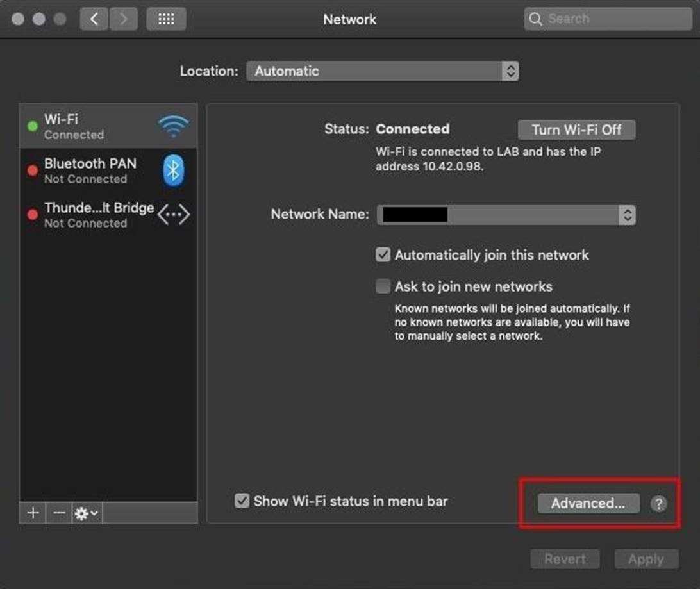Click the Bluetooth PAN icon
Viewport: 700px width, 589px height.
coord(173,170)
